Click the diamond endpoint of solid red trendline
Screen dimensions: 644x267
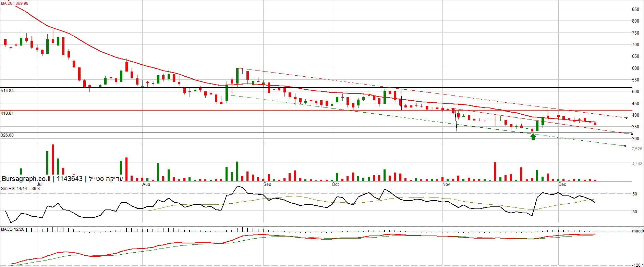pos(632,134)
